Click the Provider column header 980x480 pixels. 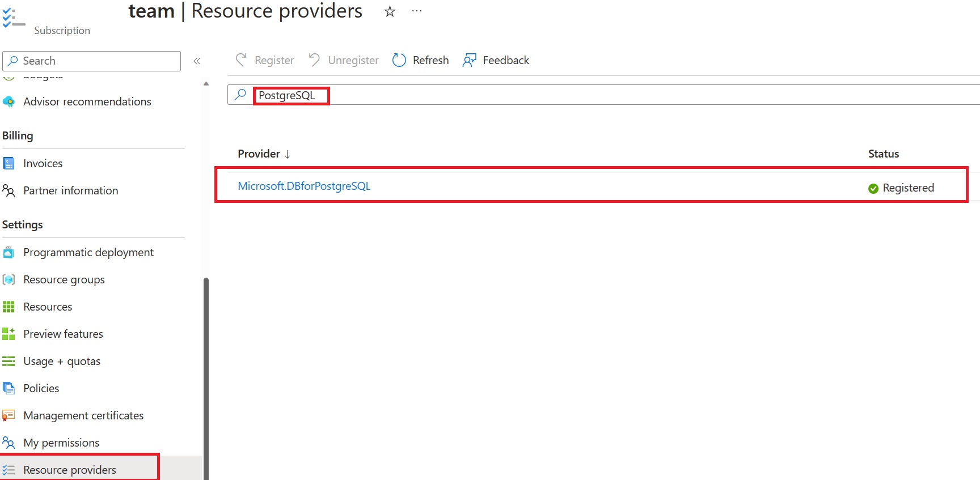tap(259, 154)
